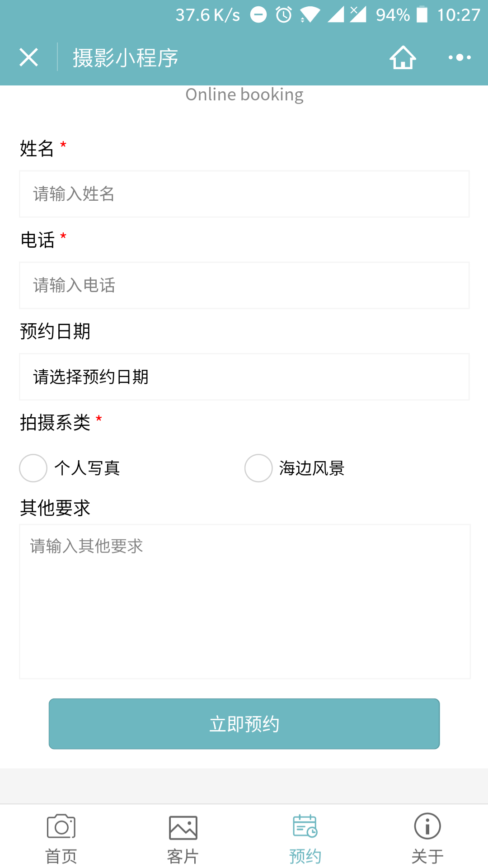Tap the 摄影小程序 title text
Viewport: 488px width, 868px height.
coord(126,58)
